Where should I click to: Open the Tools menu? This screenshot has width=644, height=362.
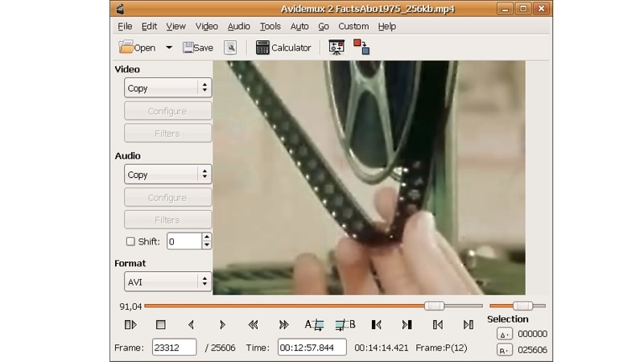pyautogui.click(x=270, y=27)
